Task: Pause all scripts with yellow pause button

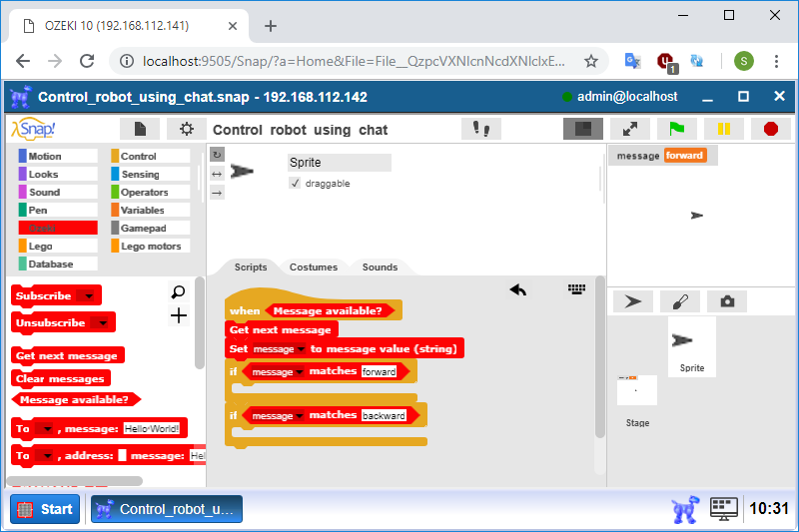Action: (x=723, y=129)
